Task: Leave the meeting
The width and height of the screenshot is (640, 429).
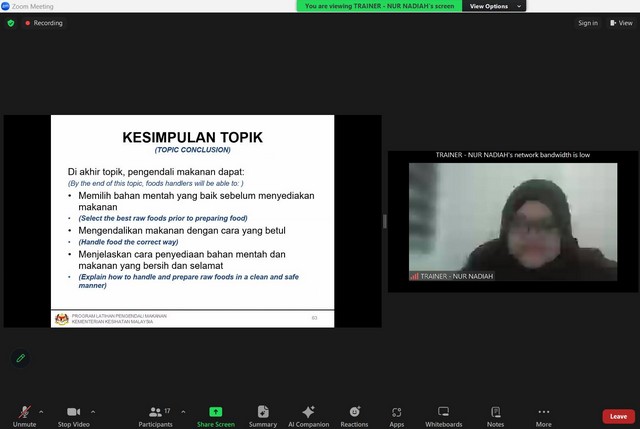Action: [618, 416]
